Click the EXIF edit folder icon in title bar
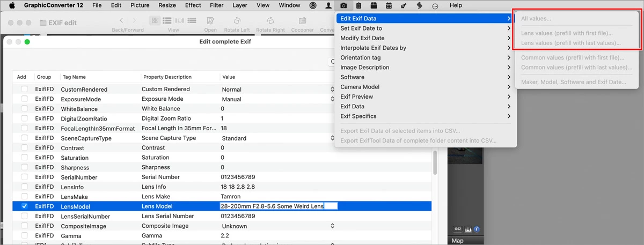 tap(43, 23)
